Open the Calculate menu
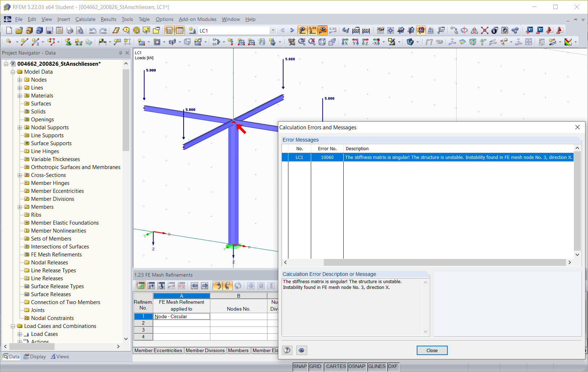Image resolution: width=588 pixels, height=372 pixels. [85, 19]
